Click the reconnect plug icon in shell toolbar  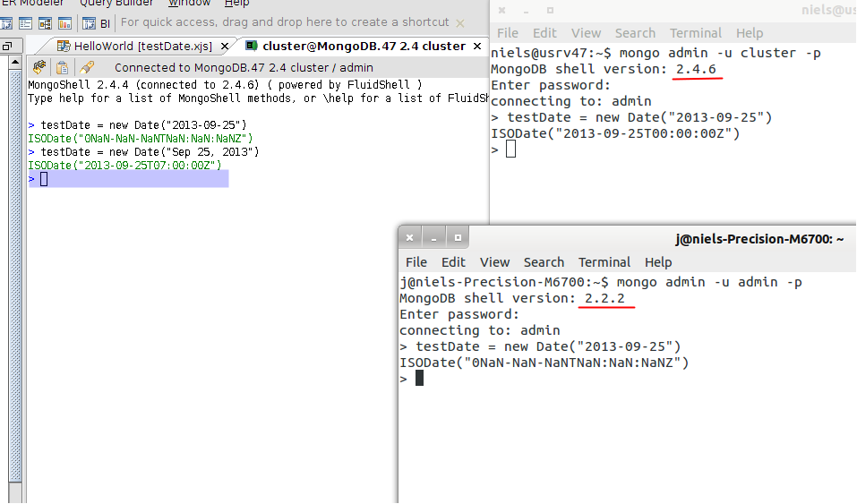click(x=39, y=67)
